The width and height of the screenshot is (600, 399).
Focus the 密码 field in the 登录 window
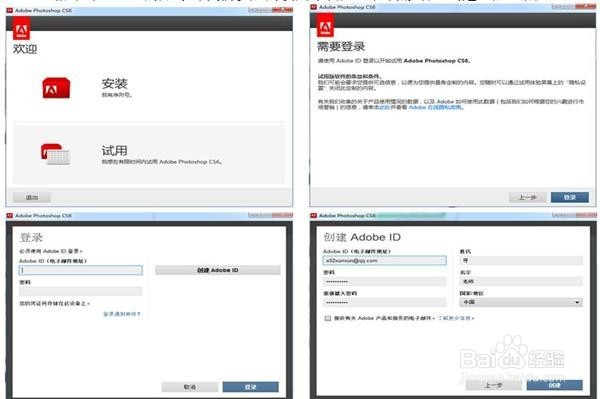tap(81, 292)
